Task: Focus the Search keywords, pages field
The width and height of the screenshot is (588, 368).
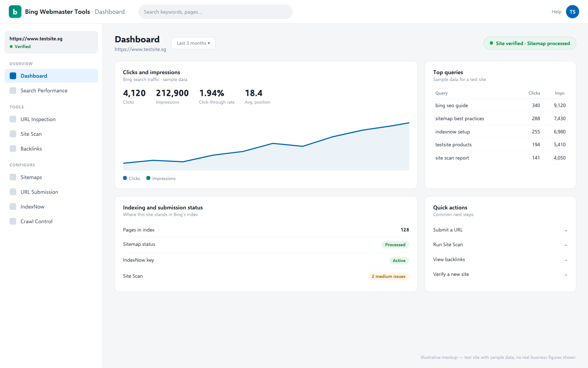Action: pyautogui.click(x=215, y=12)
